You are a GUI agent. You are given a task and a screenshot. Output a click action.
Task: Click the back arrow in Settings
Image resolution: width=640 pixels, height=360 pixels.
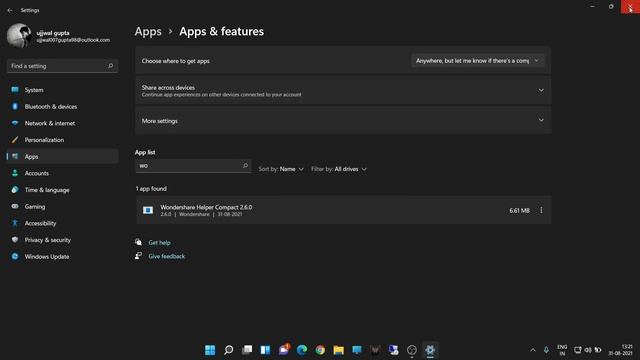10,10
